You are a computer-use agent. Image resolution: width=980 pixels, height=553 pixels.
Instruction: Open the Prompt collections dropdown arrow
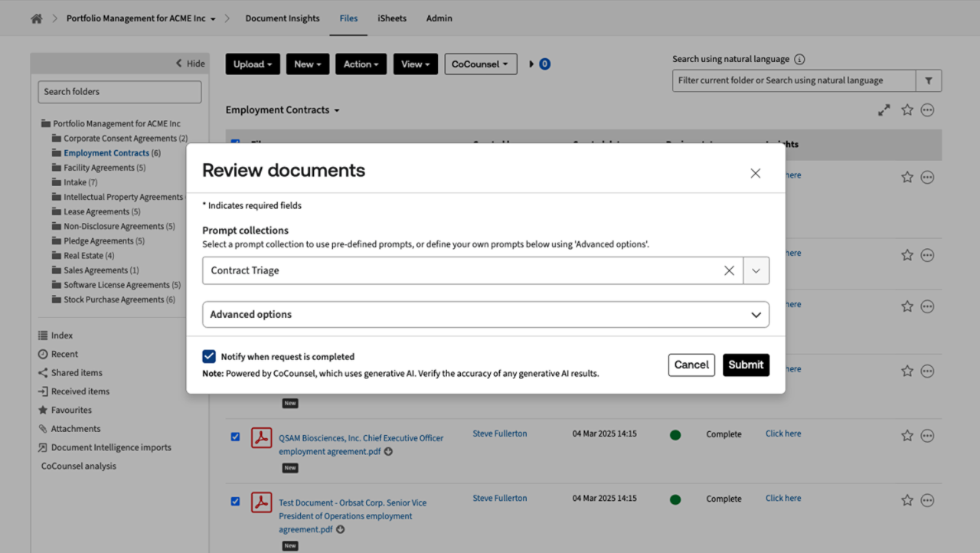click(x=756, y=270)
